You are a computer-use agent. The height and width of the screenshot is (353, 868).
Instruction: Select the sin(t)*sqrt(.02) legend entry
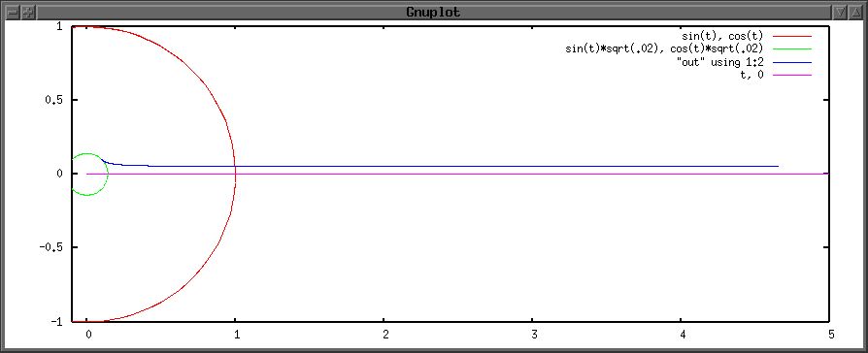point(664,48)
